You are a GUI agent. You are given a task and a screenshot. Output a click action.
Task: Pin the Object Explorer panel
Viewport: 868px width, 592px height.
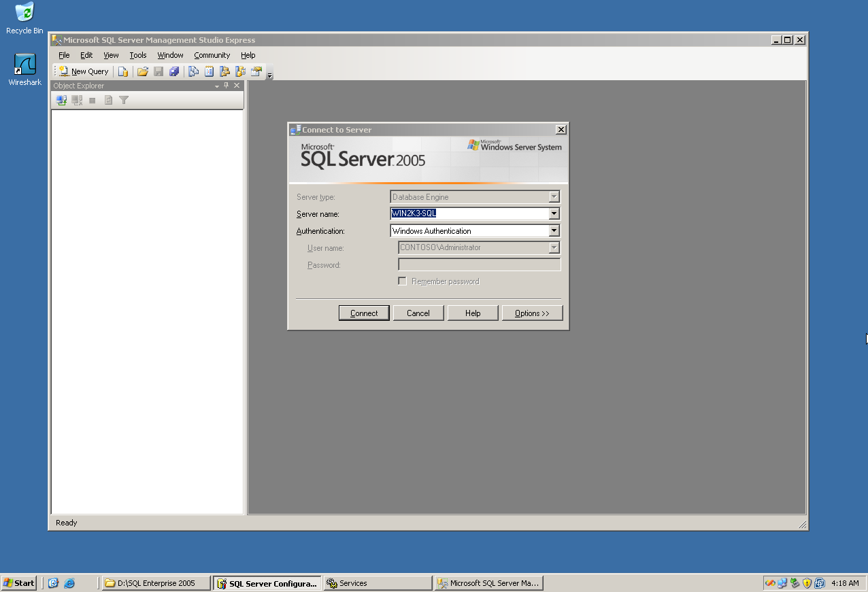225,85
